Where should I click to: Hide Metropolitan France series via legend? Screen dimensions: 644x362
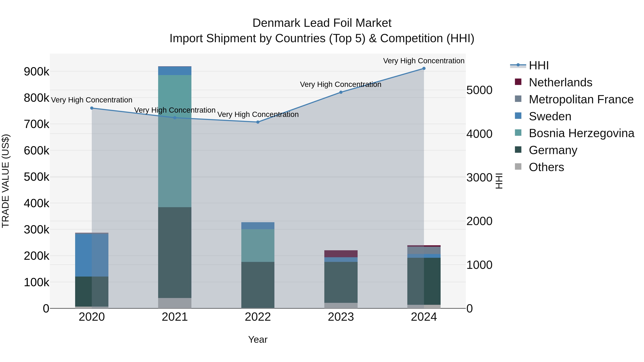pos(574,99)
